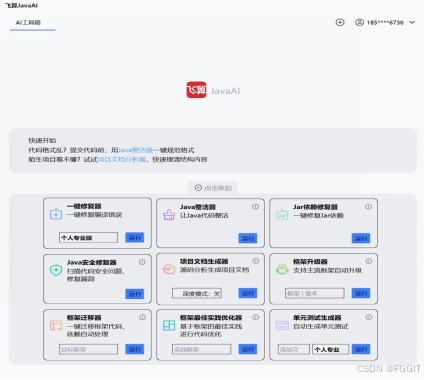
Task: Click the 框架升级器 icon
Action: [x=282, y=269]
